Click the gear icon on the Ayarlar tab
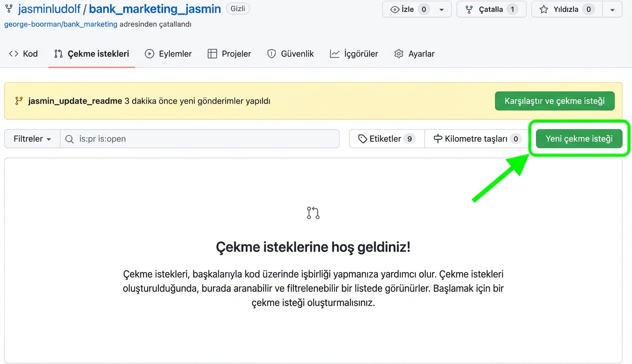632x364 pixels. [x=399, y=54]
